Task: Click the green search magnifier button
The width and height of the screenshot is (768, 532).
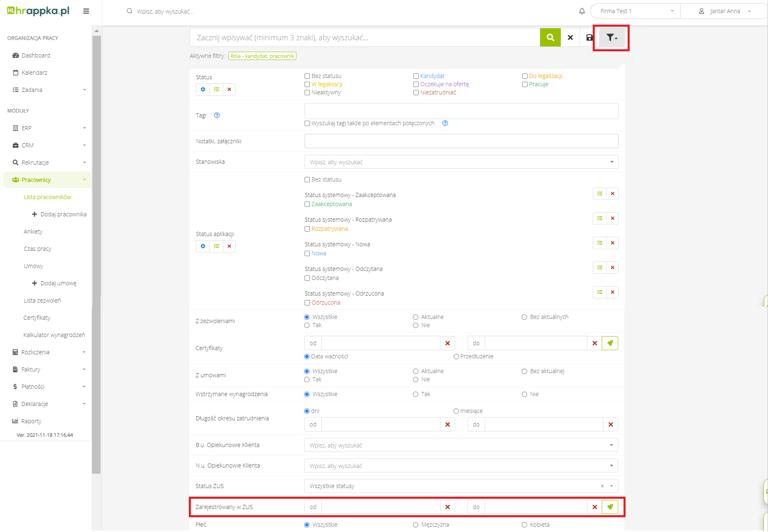Action: point(550,38)
